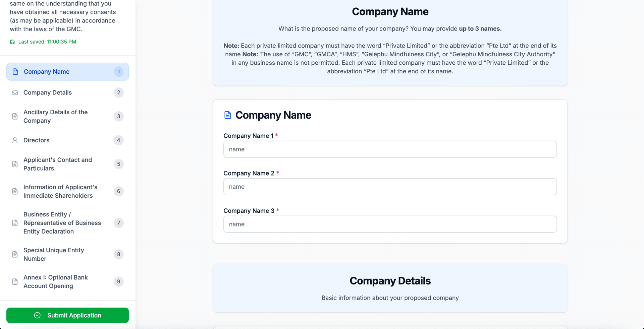Click the person icon next to Directors
The image size is (644, 329).
pos(15,140)
